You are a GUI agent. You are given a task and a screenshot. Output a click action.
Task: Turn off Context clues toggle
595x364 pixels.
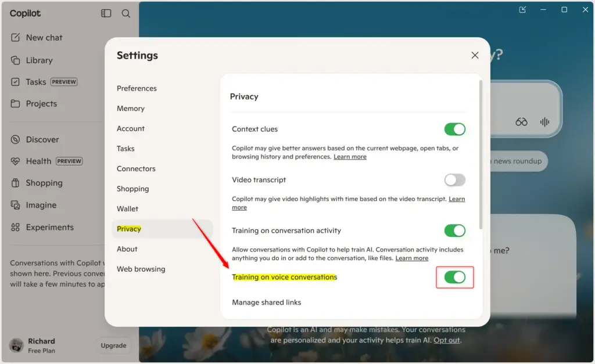[454, 129]
